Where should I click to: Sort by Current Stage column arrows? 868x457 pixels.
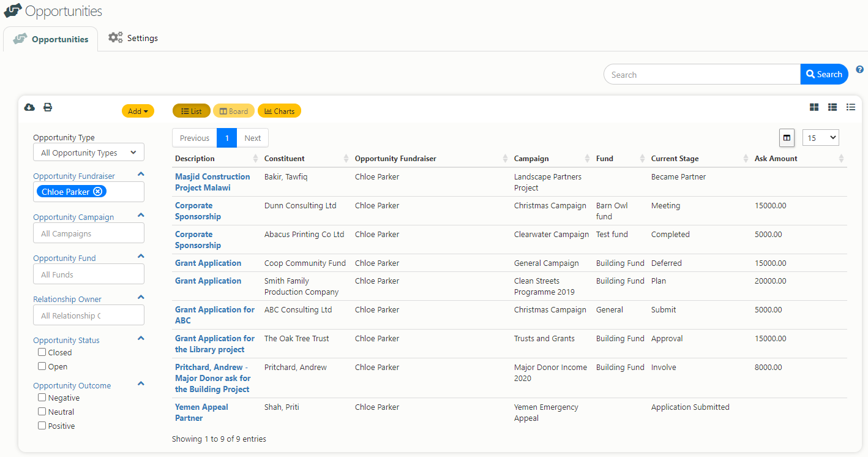pos(746,159)
